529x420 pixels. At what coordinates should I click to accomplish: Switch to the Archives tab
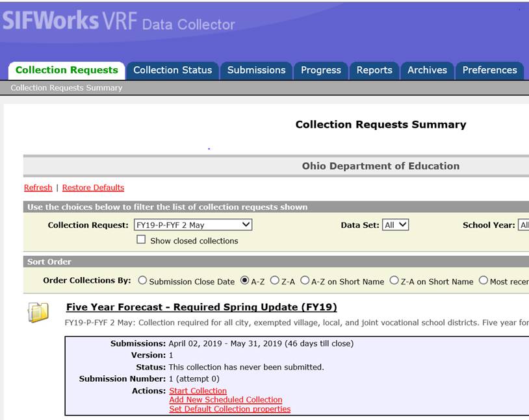(x=427, y=70)
